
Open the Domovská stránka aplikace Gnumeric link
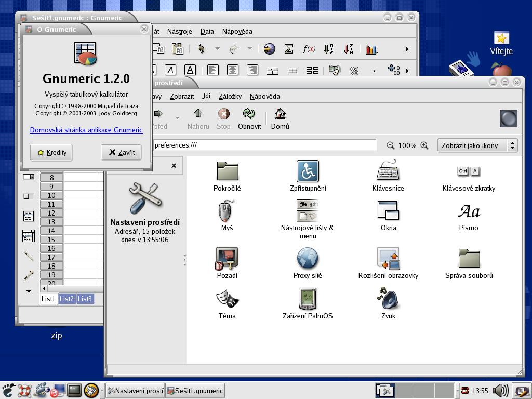86,130
